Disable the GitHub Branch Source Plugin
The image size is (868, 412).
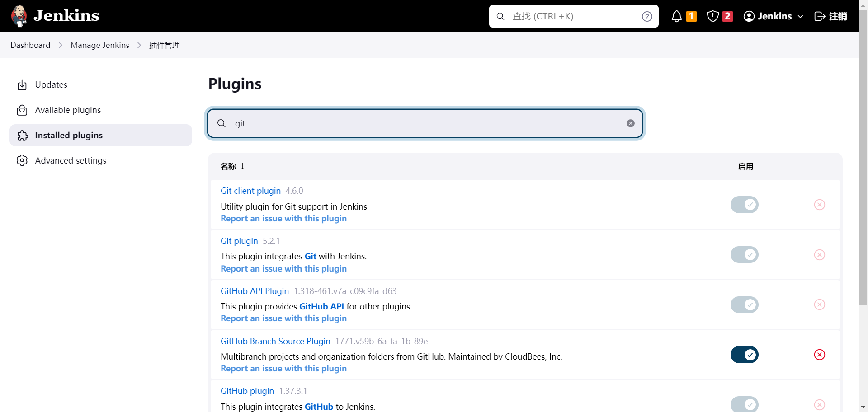point(744,355)
